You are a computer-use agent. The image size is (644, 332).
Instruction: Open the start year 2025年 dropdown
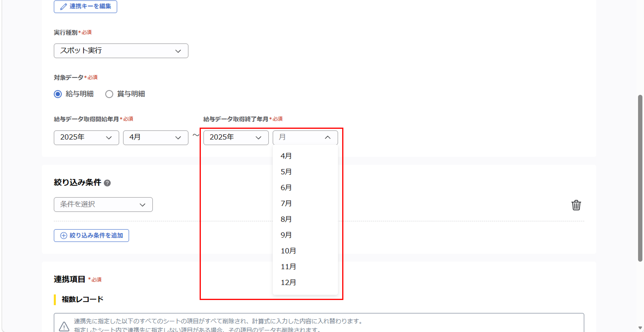pos(86,138)
